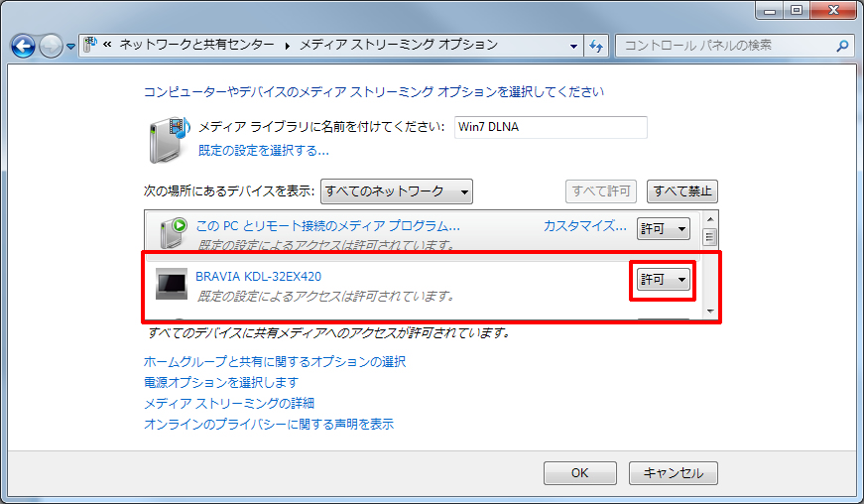
Task: Click the すべて禁止 button
Action: click(x=682, y=191)
